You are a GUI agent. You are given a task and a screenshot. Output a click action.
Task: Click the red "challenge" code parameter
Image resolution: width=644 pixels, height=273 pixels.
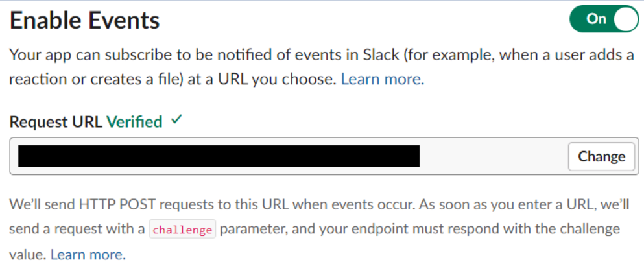coord(182,230)
